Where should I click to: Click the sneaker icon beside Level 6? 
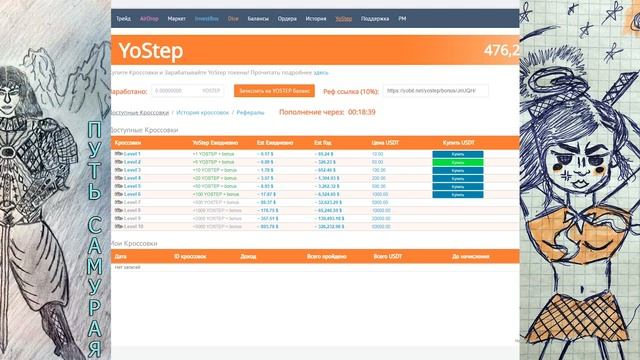pyautogui.click(x=119, y=194)
